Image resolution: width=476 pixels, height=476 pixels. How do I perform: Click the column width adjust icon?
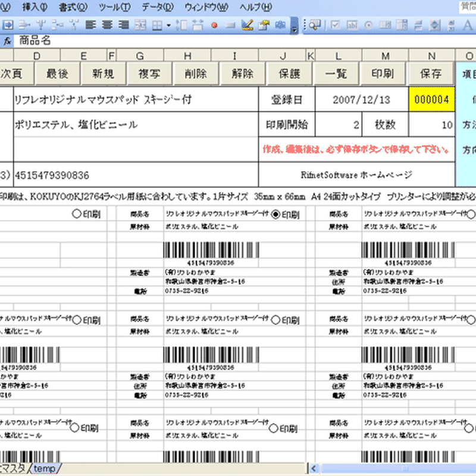pos(198,25)
